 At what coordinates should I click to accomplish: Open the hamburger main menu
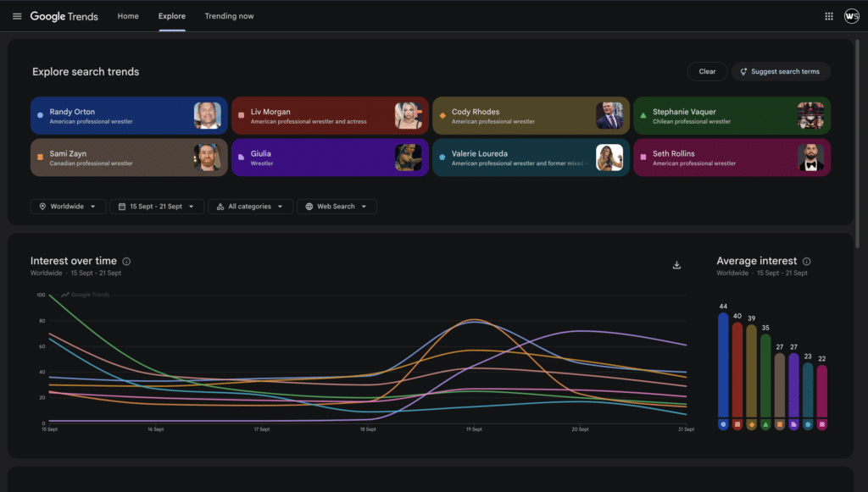pyautogui.click(x=17, y=16)
